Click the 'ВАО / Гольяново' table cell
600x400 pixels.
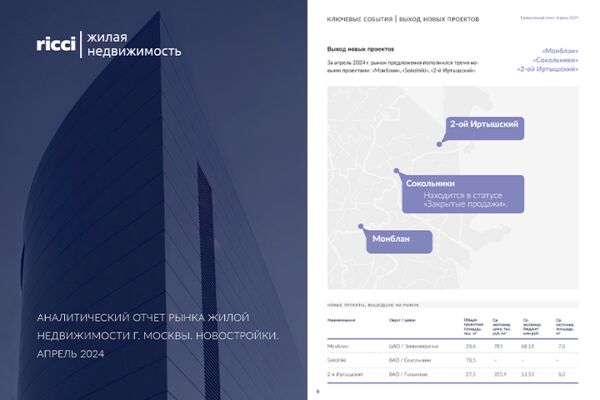click(x=408, y=374)
